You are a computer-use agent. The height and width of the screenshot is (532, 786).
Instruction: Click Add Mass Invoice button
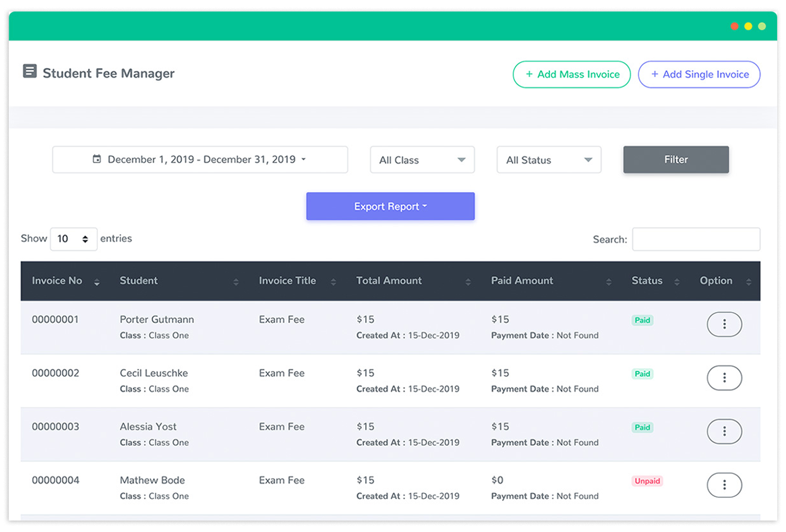coord(572,74)
